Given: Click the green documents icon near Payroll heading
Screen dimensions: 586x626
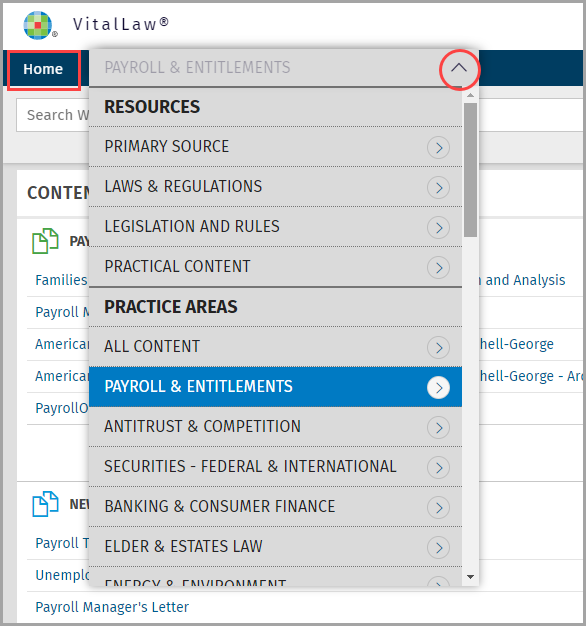Looking at the screenshot, I should tap(45, 241).
